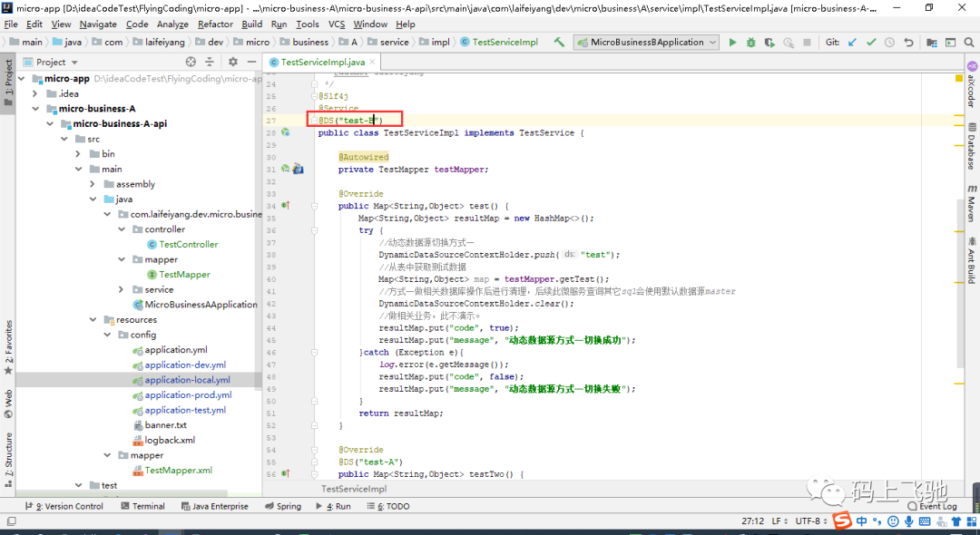This screenshot has width=980, height=535.
Task: Expand the .idea folder
Action: click(35, 93)
